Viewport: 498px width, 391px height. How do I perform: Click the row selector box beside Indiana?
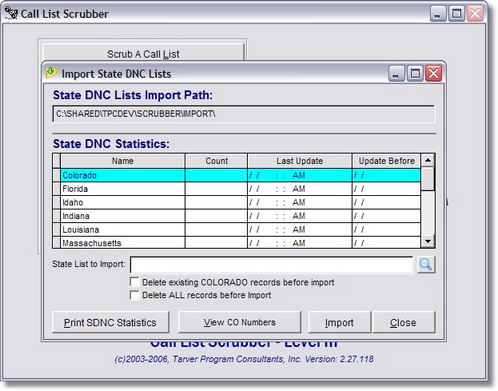(x=57, y=216)
